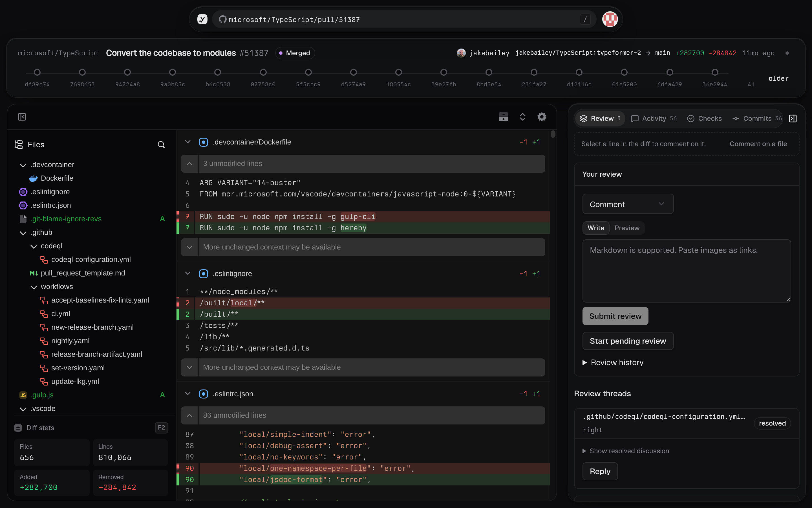Expand the Review history disclosure
Screen dimensions: 812x508
(613, 363)
